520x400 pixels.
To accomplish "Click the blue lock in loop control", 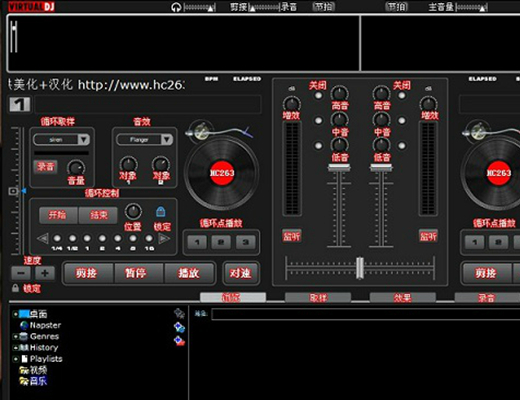I will (161, 211).
